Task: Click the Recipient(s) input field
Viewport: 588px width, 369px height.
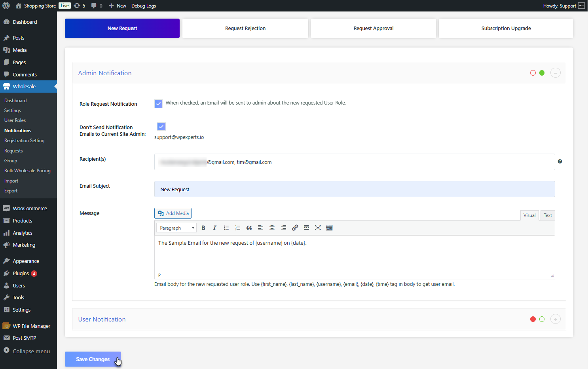Action: tap(355, 162)
